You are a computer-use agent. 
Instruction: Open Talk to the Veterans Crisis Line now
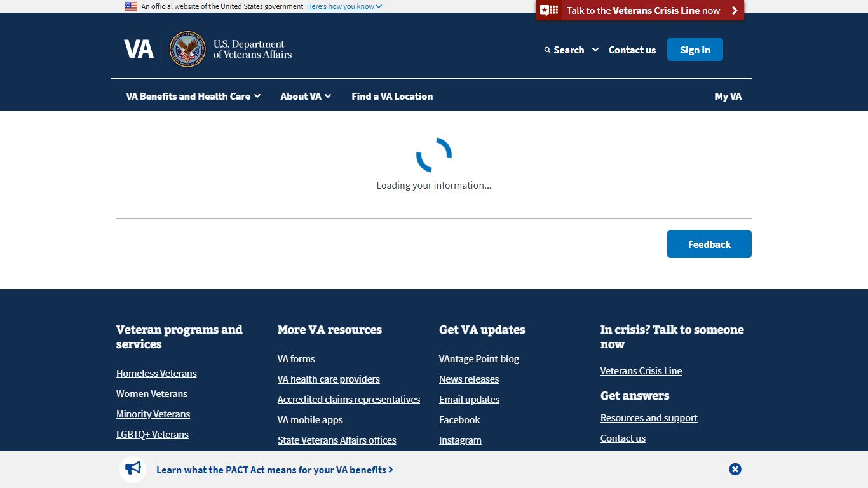coord(640,10)
